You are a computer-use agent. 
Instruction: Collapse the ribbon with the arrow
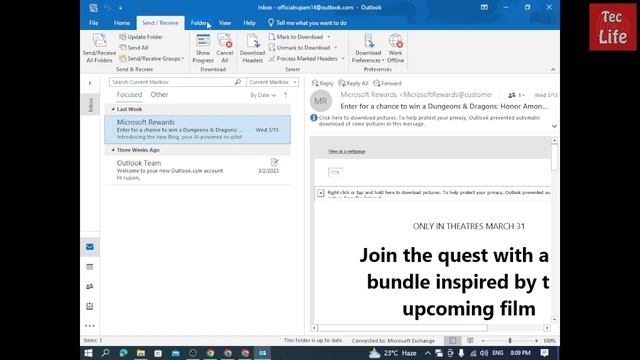553,69
